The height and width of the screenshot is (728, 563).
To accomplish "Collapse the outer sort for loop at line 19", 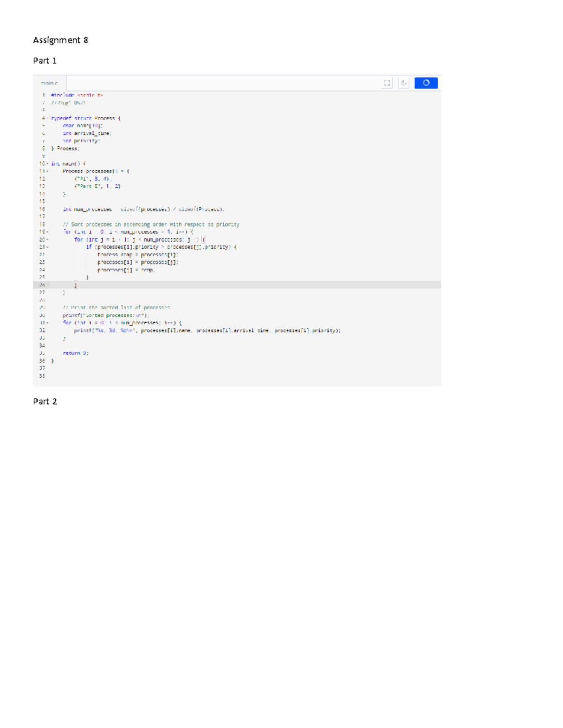I will (47, 231).
